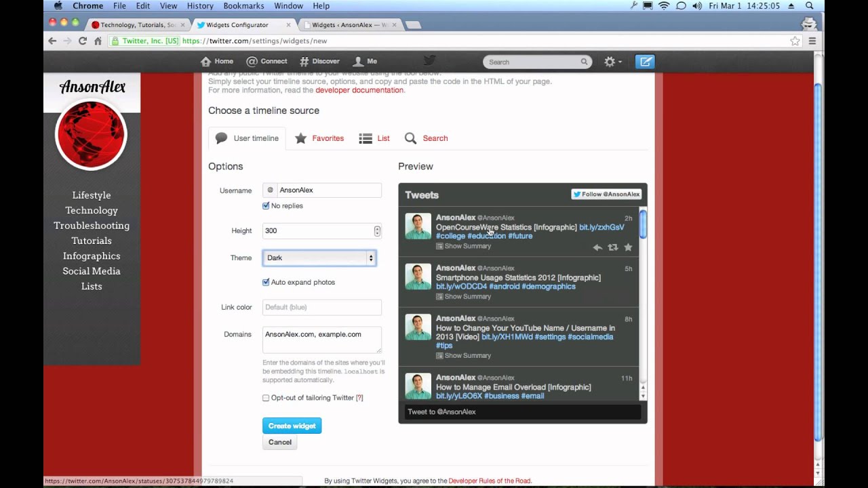The height and width of the screenshot is (488, 868).
Task: Reply to OpenCourseWare tweet in preview
Action: [x=597, y=247]
